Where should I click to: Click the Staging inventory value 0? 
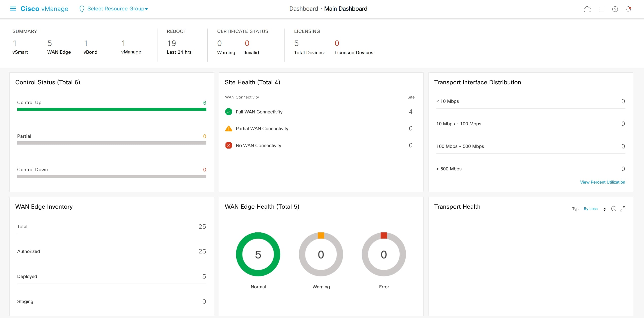point(204,302)
